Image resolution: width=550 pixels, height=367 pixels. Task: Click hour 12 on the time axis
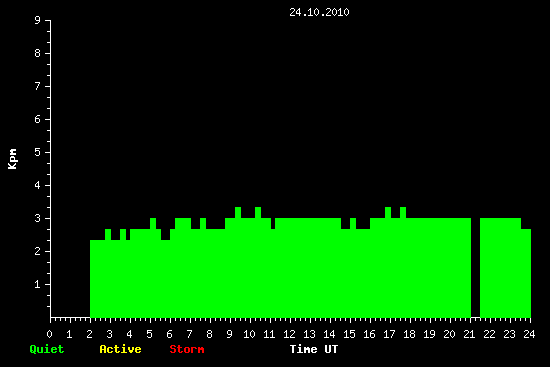289,334
